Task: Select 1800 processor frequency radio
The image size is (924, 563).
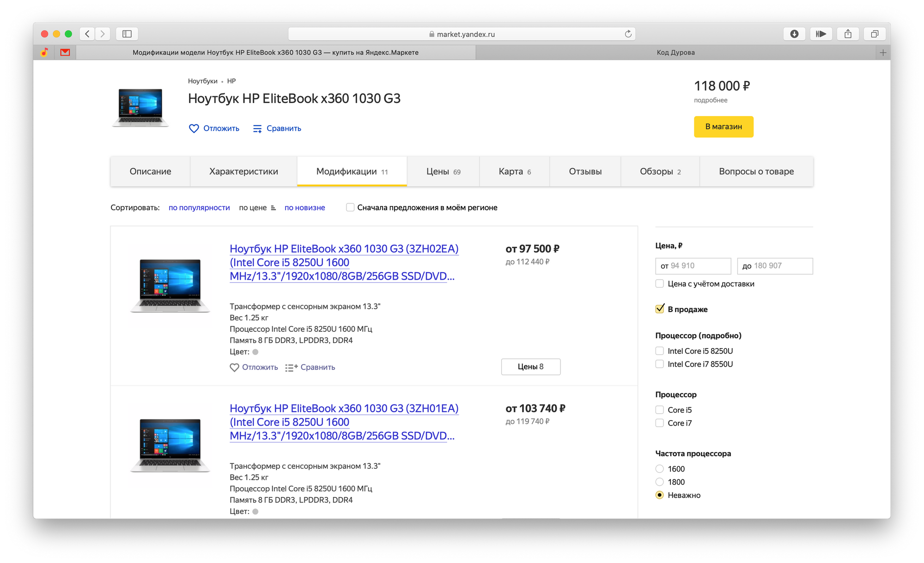Action: (659, 482)
